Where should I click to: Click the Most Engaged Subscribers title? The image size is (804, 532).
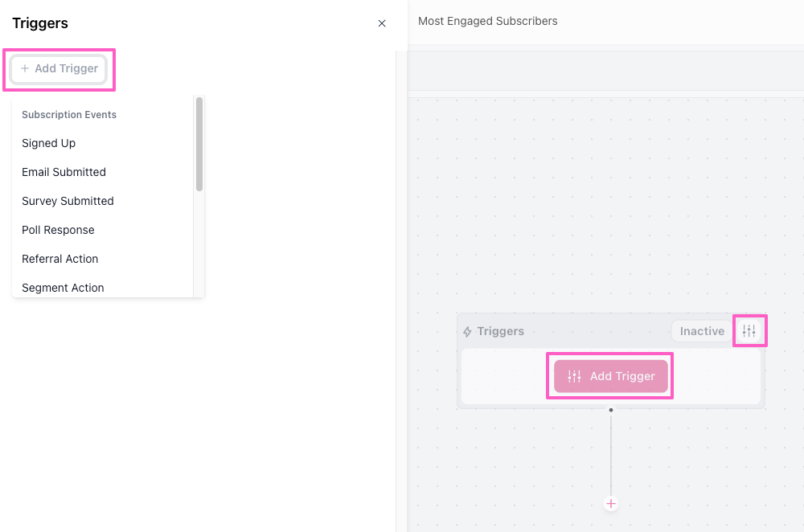pos(488,21)
